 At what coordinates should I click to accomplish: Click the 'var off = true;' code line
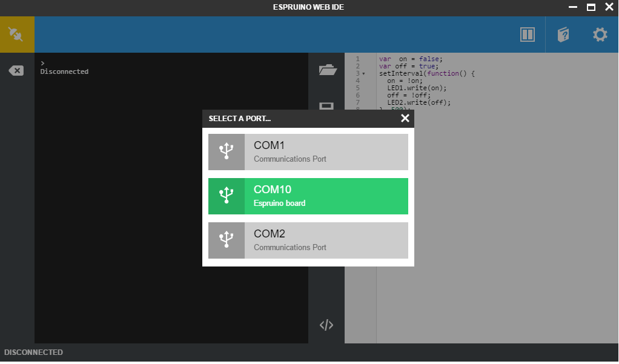pyautogui.click(x=409, y=67)
